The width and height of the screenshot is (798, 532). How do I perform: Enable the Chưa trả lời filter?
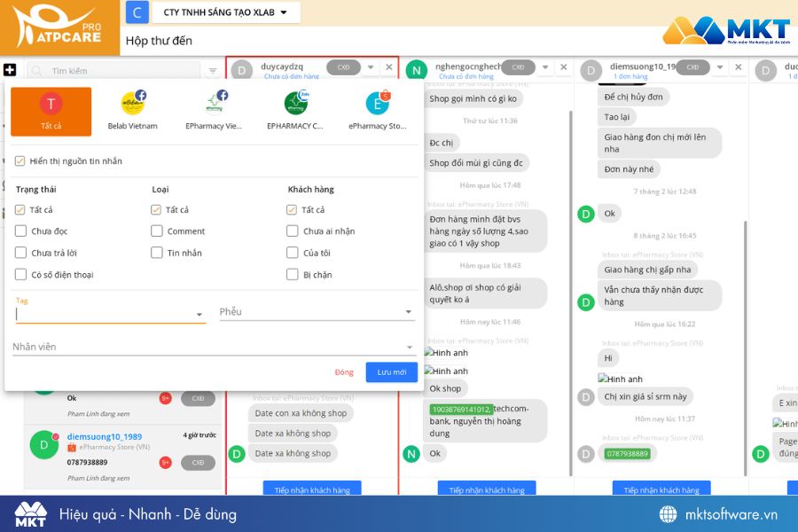point(20,253)
